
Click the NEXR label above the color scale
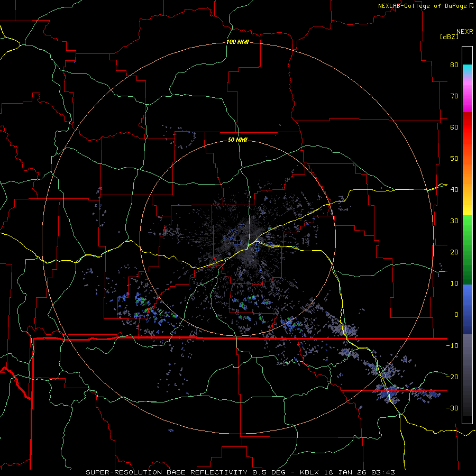pyautogui.click(x=464, y=32)
